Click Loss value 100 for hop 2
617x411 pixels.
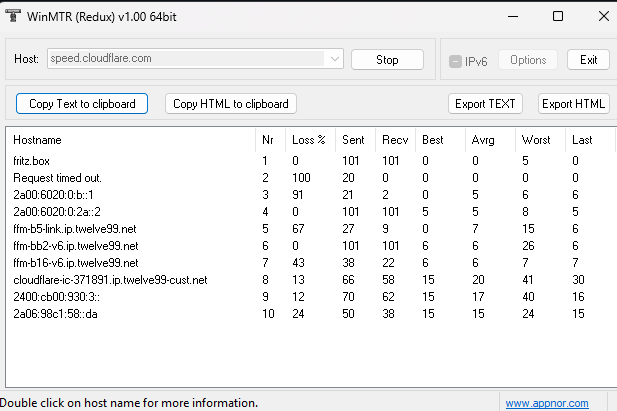[301, 178]
